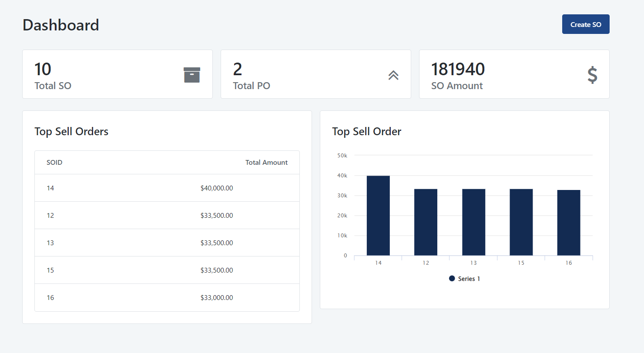Click the dollar sign icon on SO Amount card
Screen dimensions: 644x353
[592, 75]
